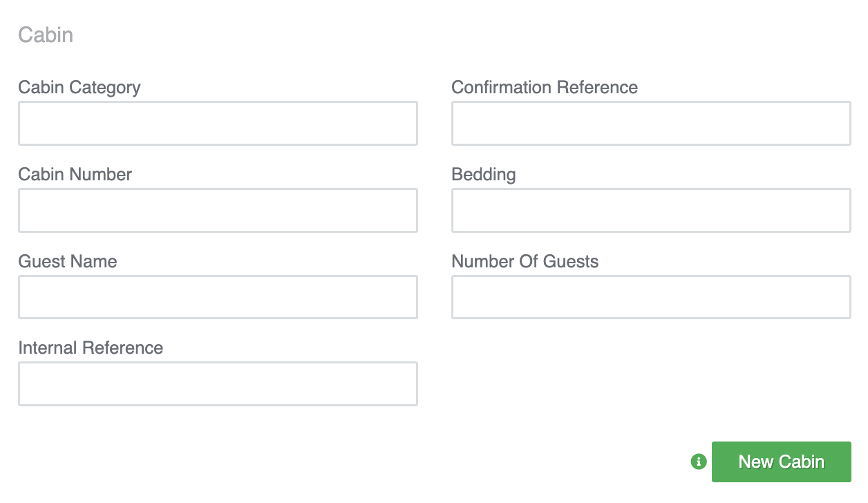Click the Guest Name label text
The image size is (868, 503).
coord(68,261)
